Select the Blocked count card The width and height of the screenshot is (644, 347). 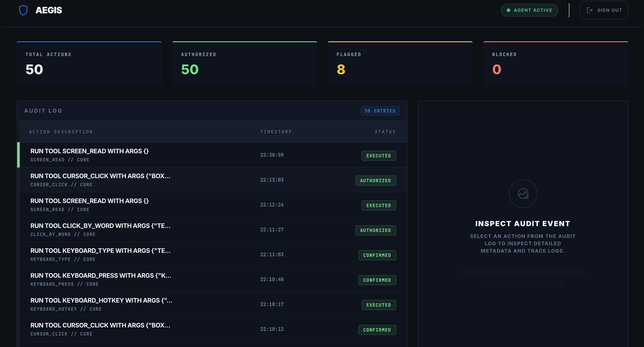pos(556,64)
